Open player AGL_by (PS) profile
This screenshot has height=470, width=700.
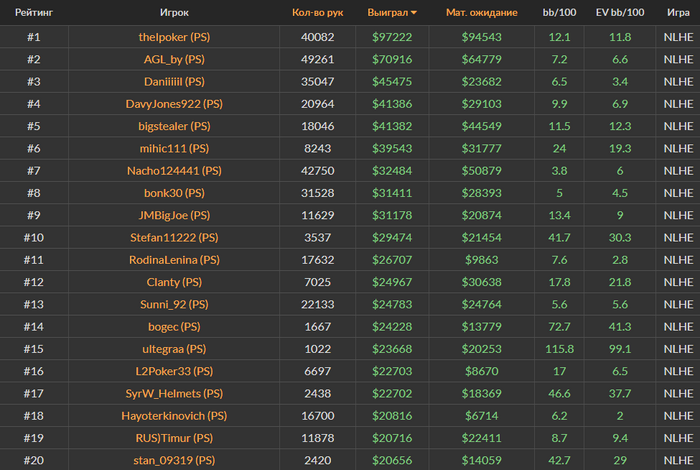pyautogui.click(x=174, y=59)
